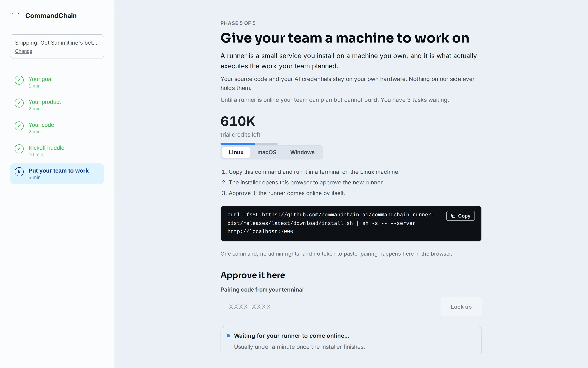The image size is (588, 368).
Task: Click 'Give your team a machine to work on' heading
Action: [345, 38]
